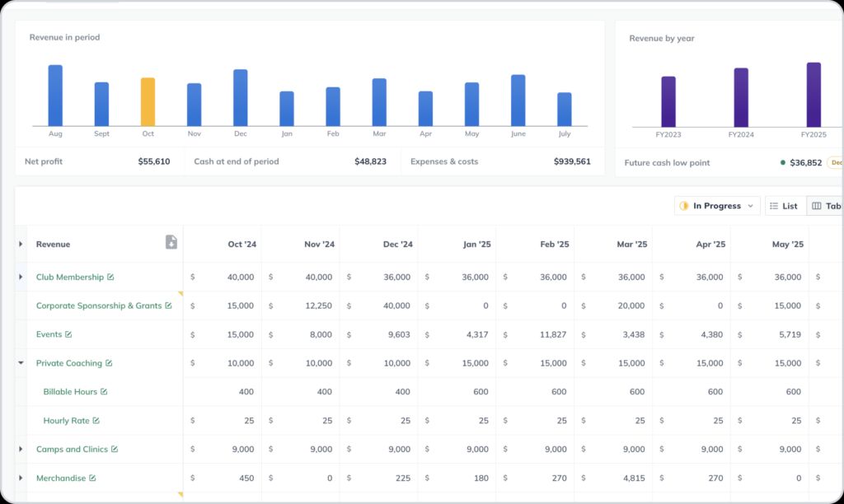The height and width of the screenshot is (504, 844).
Task: Switch to the List view tab
Action: (783, 205)
